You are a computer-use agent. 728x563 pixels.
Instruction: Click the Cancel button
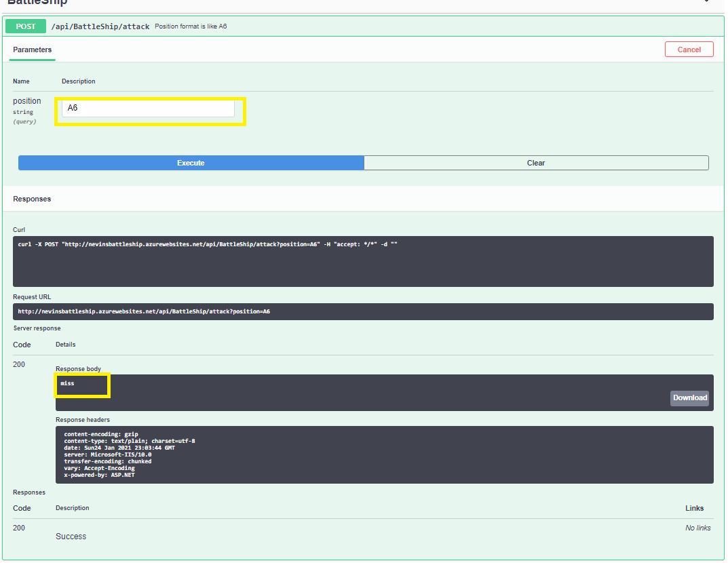[x=689, y=49]
